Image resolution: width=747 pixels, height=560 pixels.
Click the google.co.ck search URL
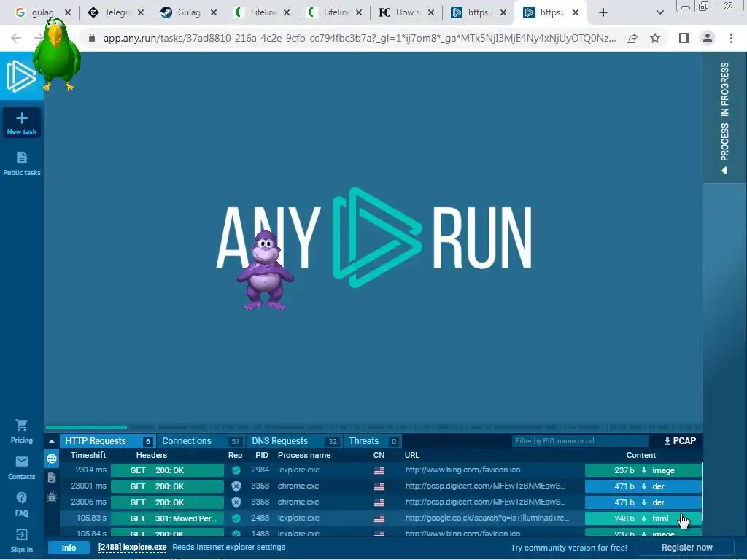pyautogui.click(x=487, y=518)
